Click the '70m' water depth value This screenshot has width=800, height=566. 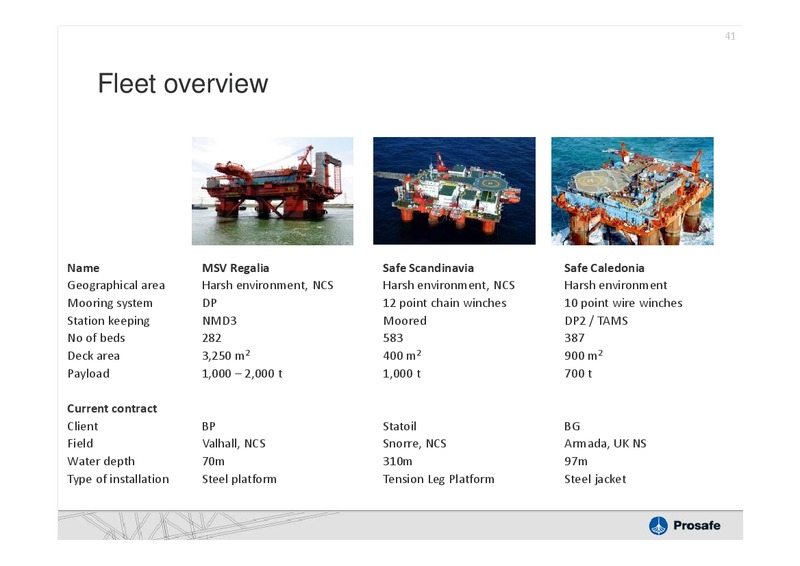pyautogui.click(x=213, y=461)
